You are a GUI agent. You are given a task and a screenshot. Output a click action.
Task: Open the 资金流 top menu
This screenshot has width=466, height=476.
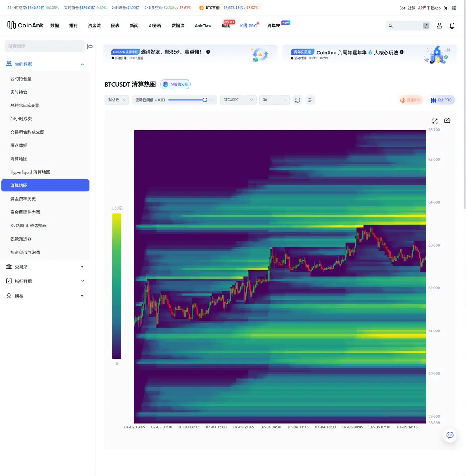pos(94,26)
